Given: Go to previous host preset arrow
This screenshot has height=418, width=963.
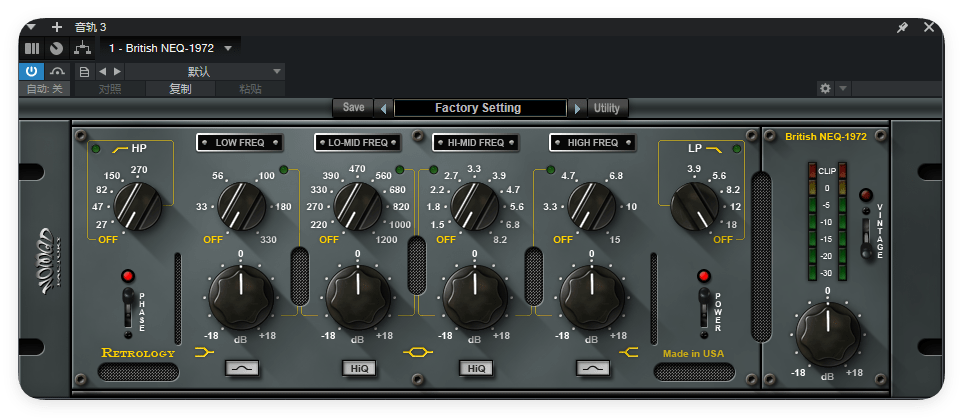Looking at the screenshot, I should [x=102, y=71].
